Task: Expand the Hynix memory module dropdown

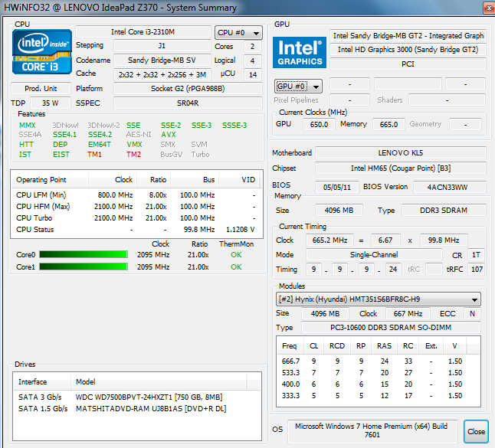Action: [x=379, y=299]
